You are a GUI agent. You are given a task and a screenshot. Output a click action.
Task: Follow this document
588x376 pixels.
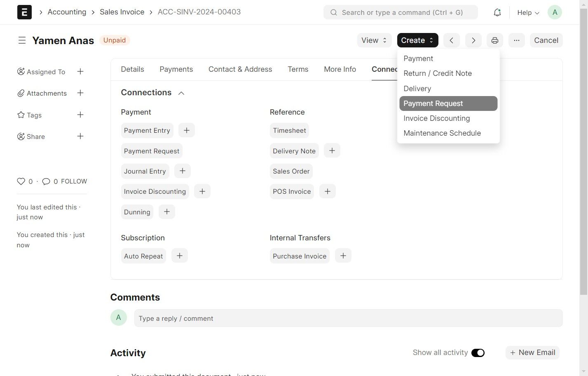74,181
